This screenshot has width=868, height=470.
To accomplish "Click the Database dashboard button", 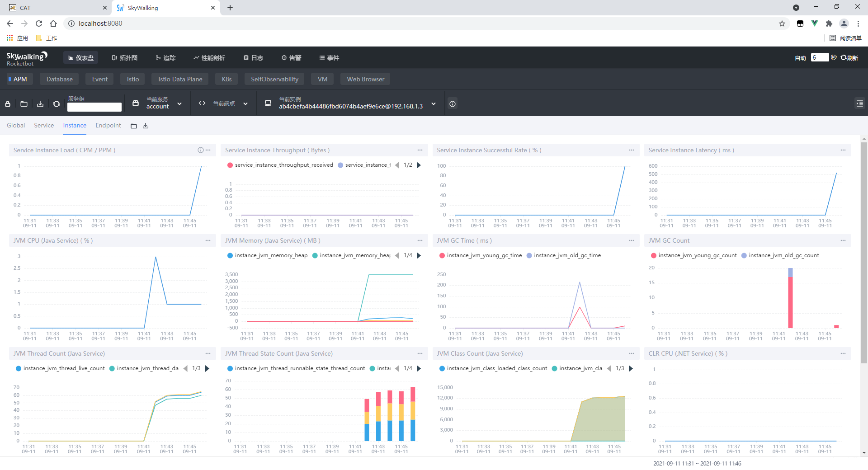I will [59, 79].
